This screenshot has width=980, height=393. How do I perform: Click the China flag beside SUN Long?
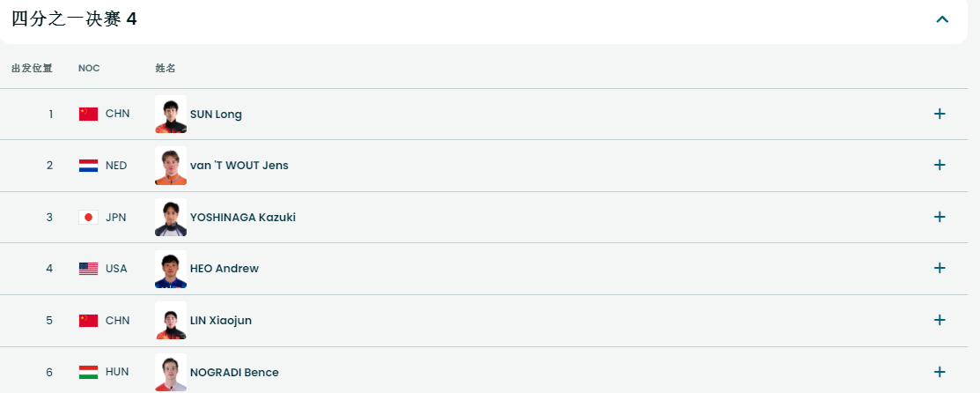point(88,114)
